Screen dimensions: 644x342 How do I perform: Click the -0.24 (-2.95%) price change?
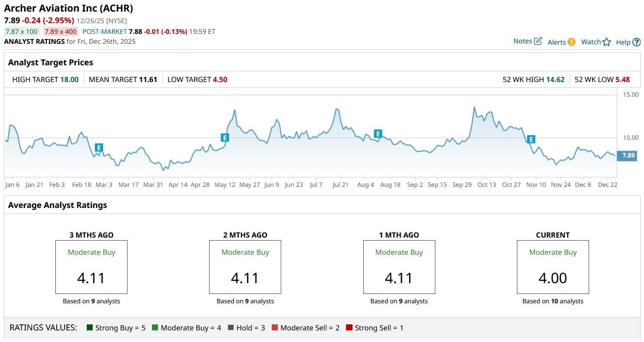pos(49,21)
